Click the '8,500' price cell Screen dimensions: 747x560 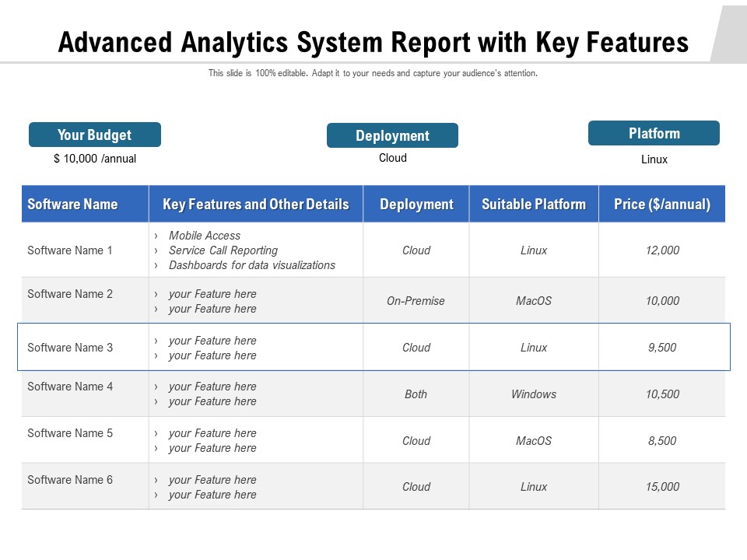(662, 441)
